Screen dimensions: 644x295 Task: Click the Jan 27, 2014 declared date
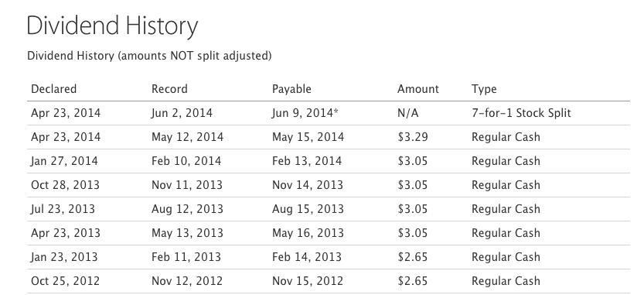[64, 161]
